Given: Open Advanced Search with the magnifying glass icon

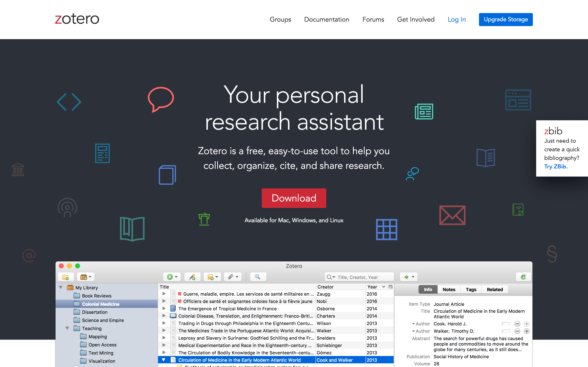Looking at the screenshot, I should [x=258, y=277].
